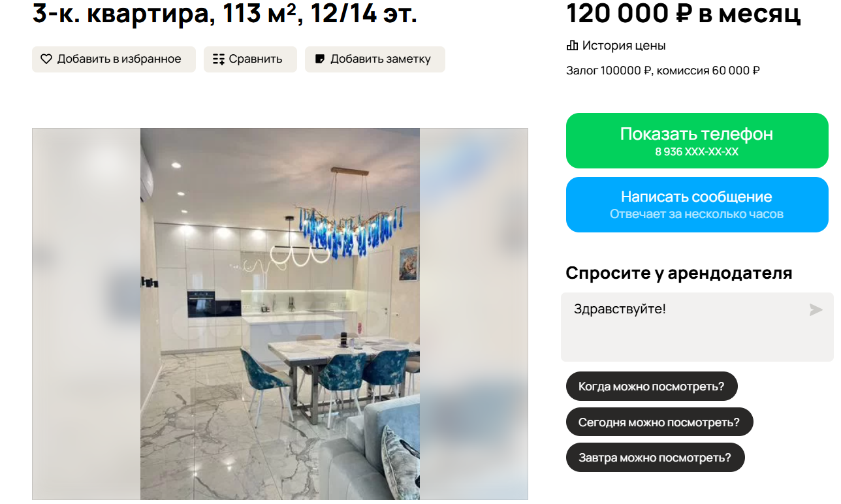Screen dimensions: 841x504
Task: Add the apartment to favorites via label 'Добавить в избранное'
Action: [x=119, y=59]
